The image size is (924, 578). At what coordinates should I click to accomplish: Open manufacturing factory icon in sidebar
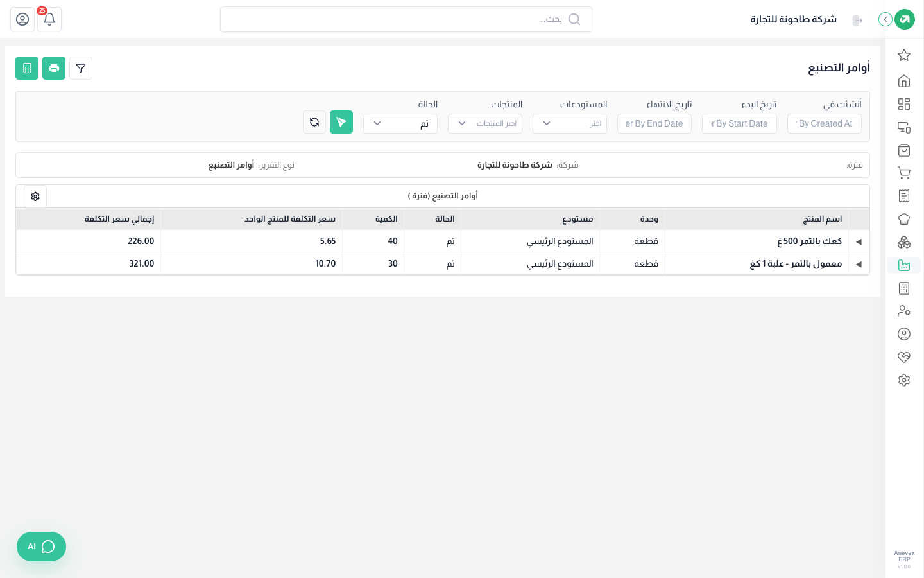904,265
